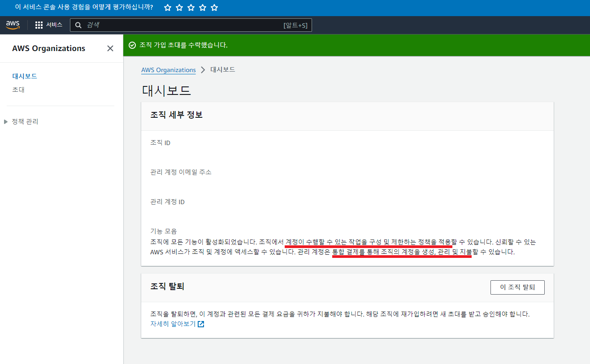590x364 pixels.
Task: Close the AWS Organizations side panel
Action: tap(110, 48)
